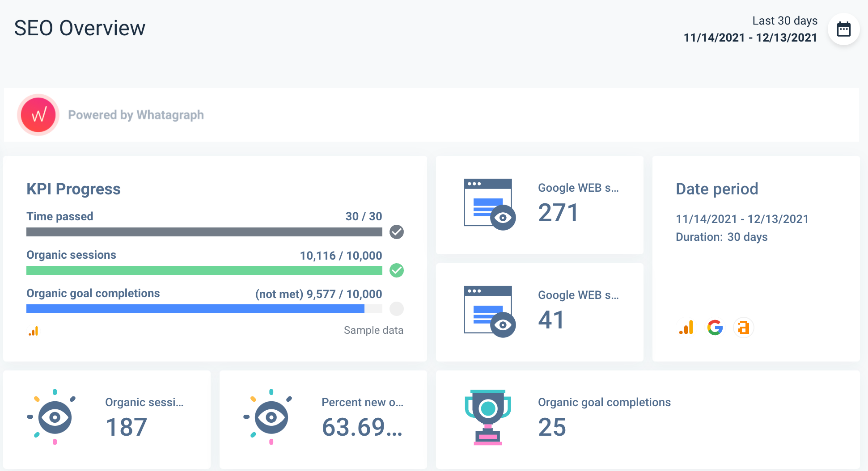Click 'Duration: 30 days' text

pos(721,237)
